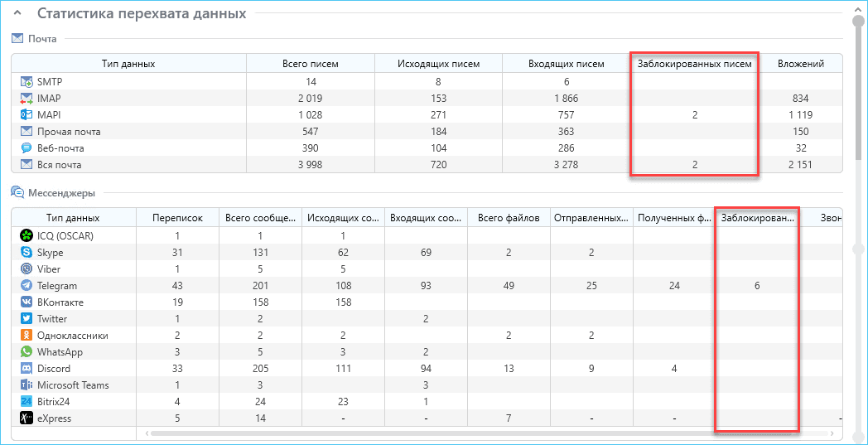
Task: Select the Telegram row label
Action: click(57, 286)
